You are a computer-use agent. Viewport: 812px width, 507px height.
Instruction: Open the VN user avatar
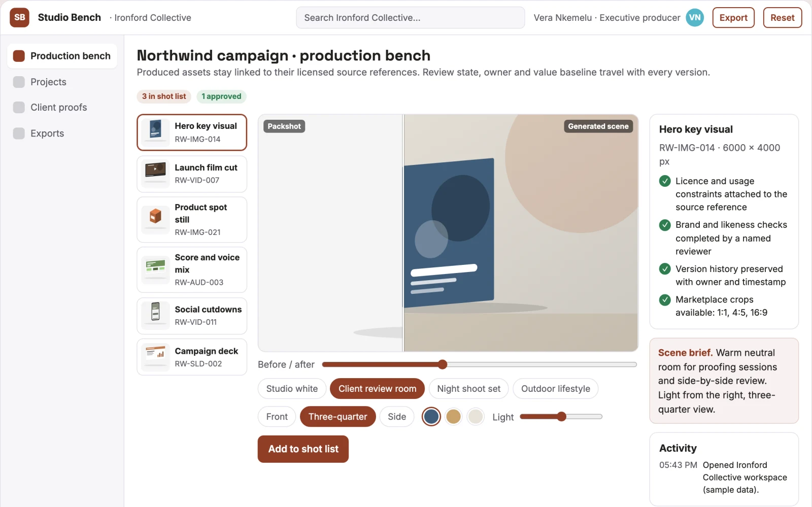(695, 17)
